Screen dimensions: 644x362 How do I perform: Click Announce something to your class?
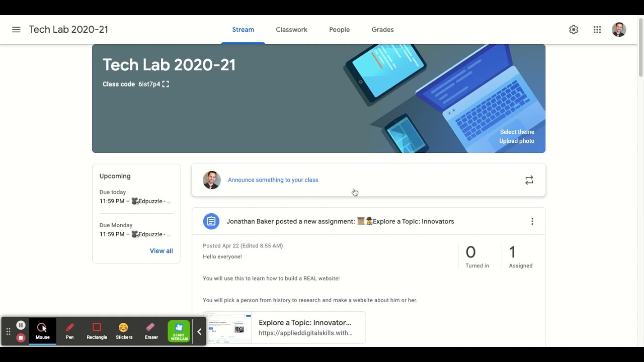273,180
